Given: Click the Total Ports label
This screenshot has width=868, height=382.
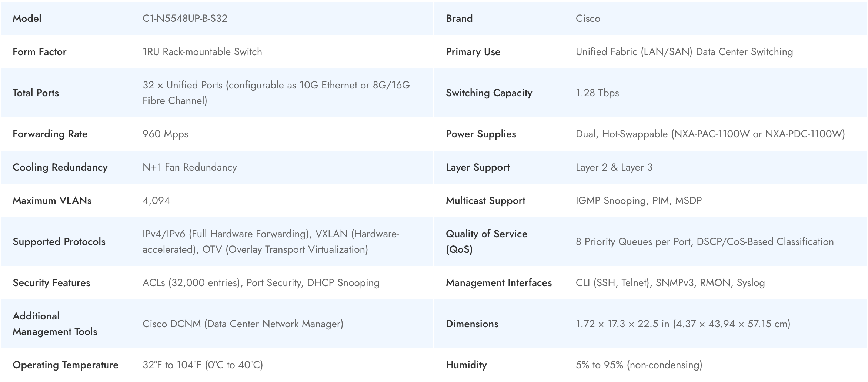Looking at the screenshot, I should [36, 93].
